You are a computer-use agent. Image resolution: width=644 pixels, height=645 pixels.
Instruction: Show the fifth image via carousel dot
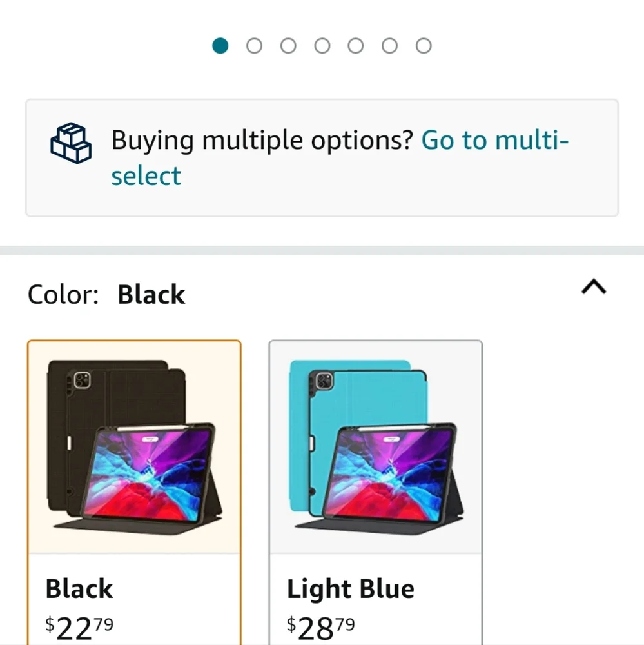coord(356,46)
